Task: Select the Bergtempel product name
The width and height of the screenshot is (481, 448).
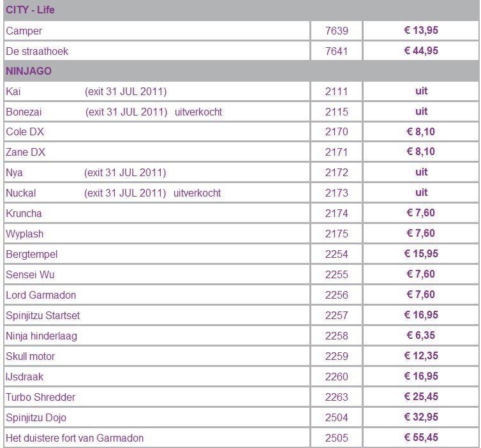Action: coord(32,255)
